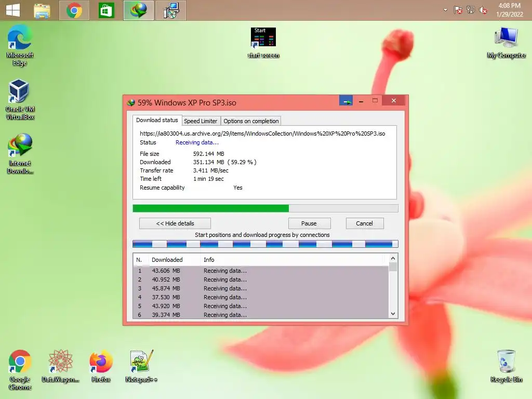The height and width of the screenshot is (399, 532).
Task: Click the blue tray arrow button in title bar
Action: click(345, 101)
